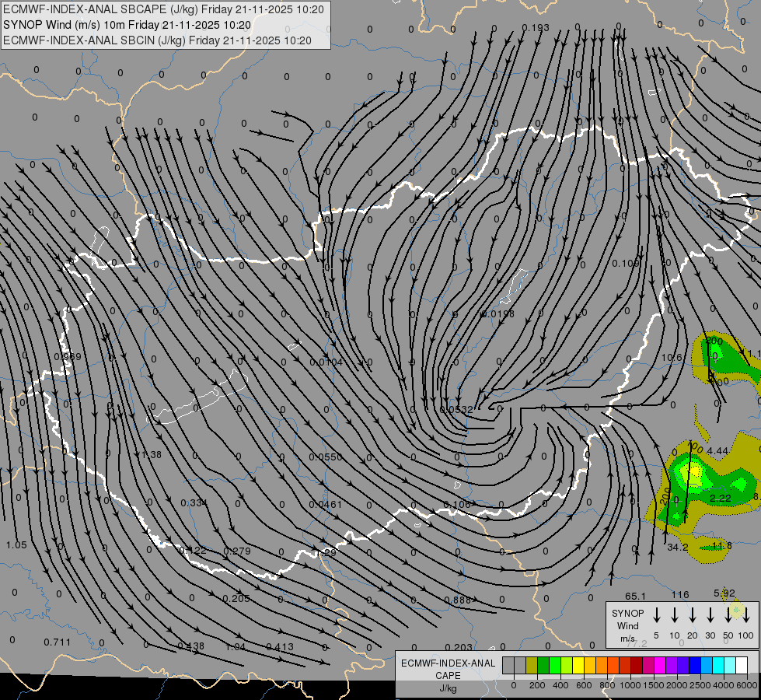Screen dimensions: 761x700
Task: Click the 0.959 value label
Action: pyautogui.click(x=68, y=356)
